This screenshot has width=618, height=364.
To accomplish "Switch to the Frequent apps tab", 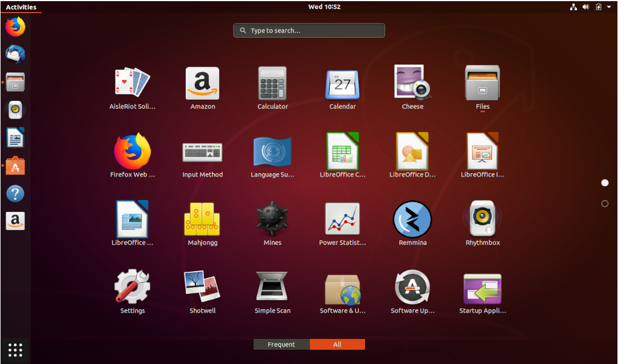I will (x=281, y=344).
